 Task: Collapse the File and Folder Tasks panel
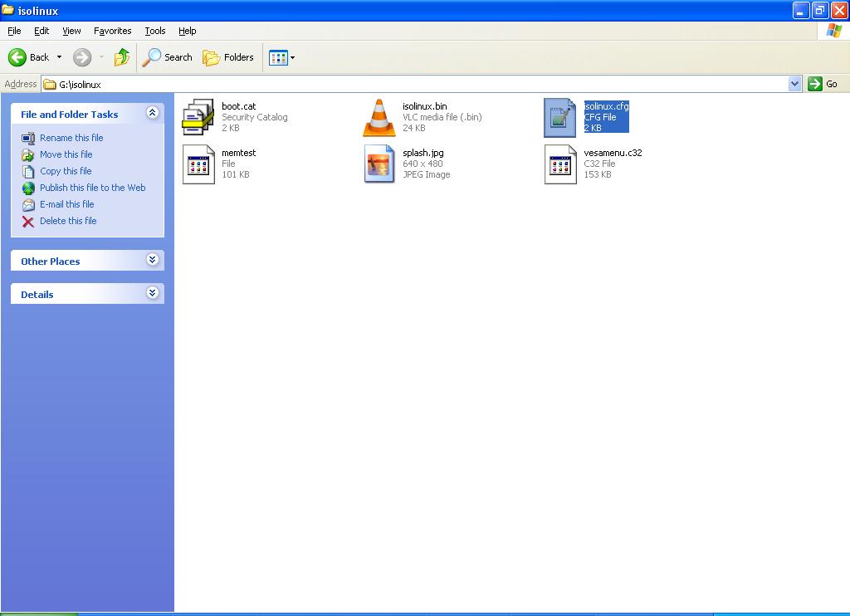point(152,113)
